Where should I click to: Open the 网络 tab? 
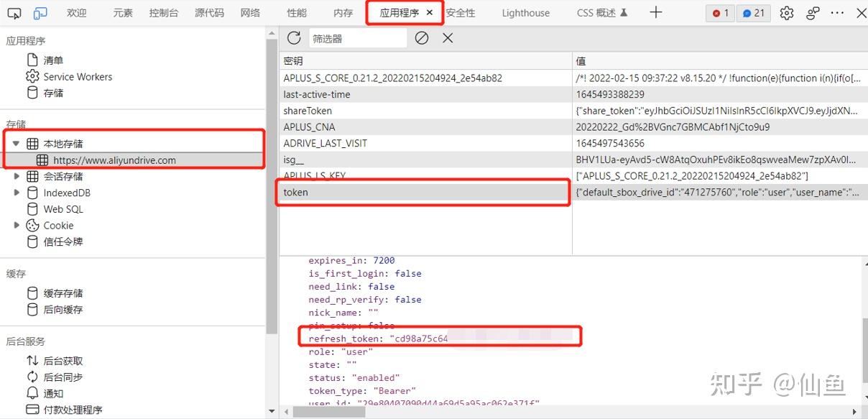tap(250, 13)
